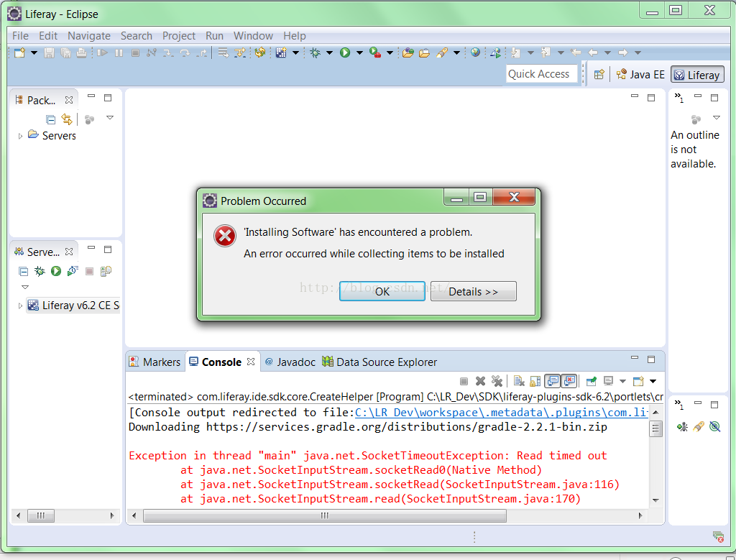This screenshot has height=560, width=736.
Task: Click the Save All icon
Action: (x=65, y=52)
